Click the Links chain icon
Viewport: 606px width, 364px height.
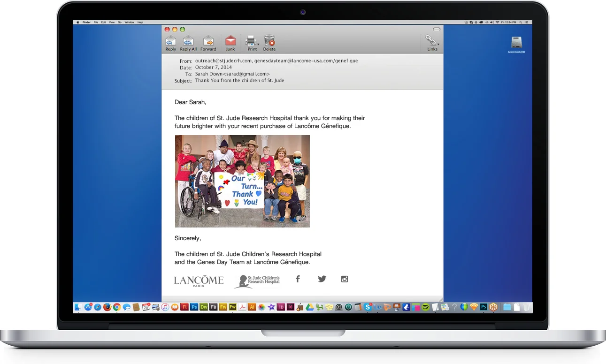pos(430,40)
